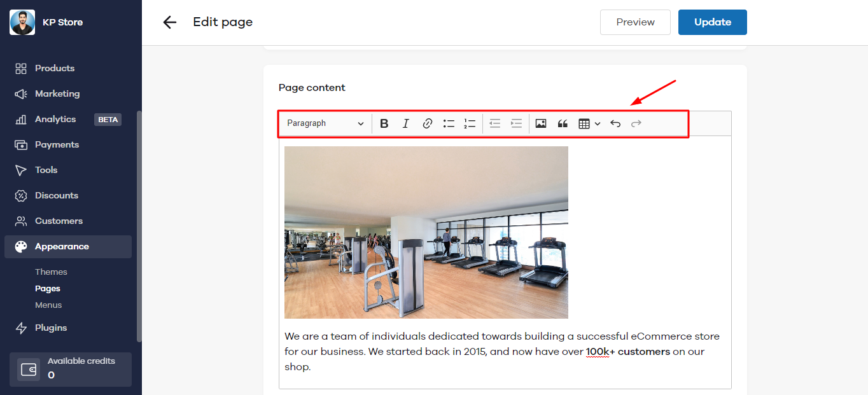Image resolution: width=868 pixels, height=395 pixels.
Task: Create a numbered list
Action: [470, 123]
